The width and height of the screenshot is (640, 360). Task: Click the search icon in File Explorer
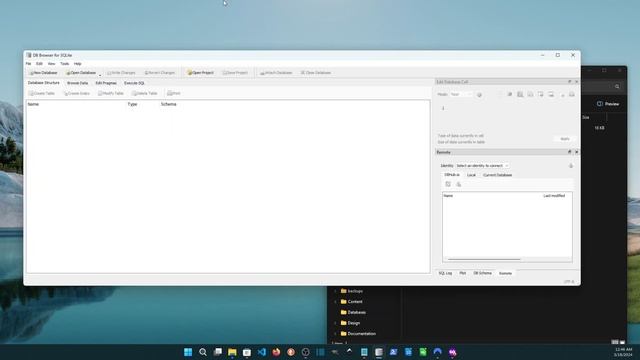617,87
